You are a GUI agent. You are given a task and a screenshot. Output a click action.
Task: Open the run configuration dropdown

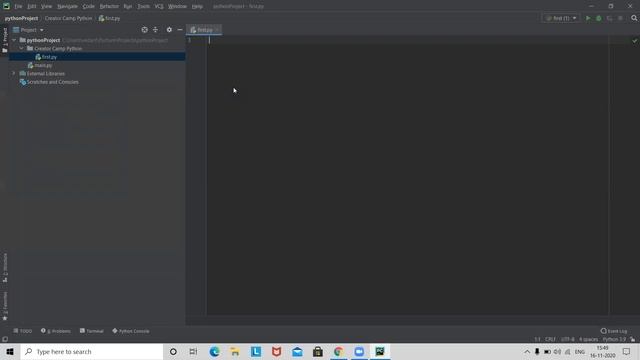(x=561, y=18)
